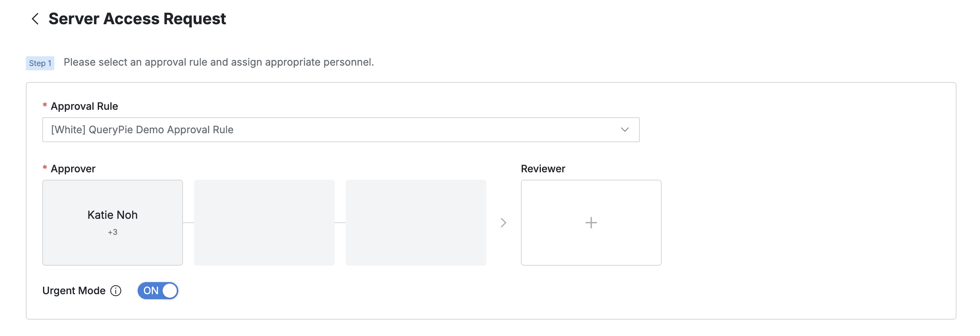The width and height of the screenshot is (980, 336).
Task: Click the approval rule instruction text
Action: 219,62
